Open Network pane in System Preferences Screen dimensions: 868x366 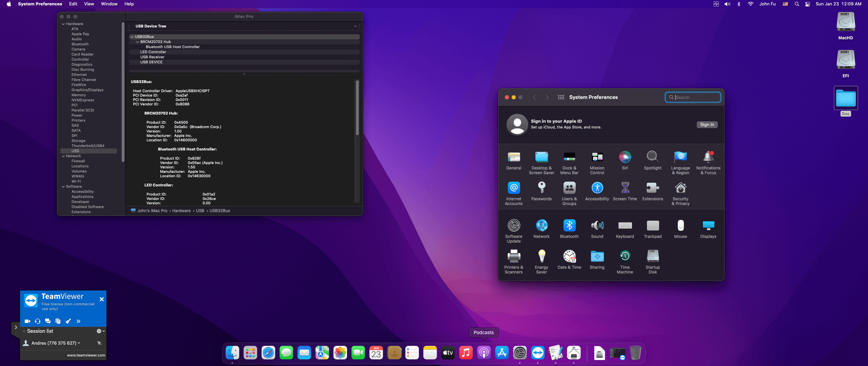click(541, 229)
